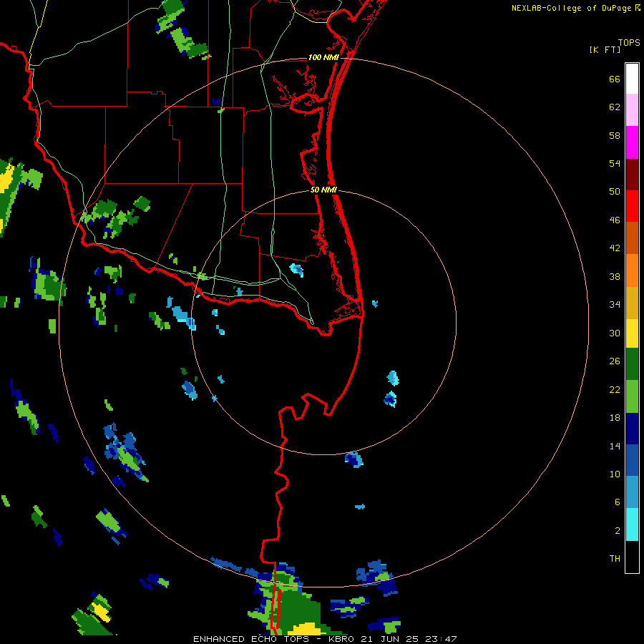This screenshot has height=644, width=644.
Task: Click the '30' legend value label
Action: (x=615, y=333)
